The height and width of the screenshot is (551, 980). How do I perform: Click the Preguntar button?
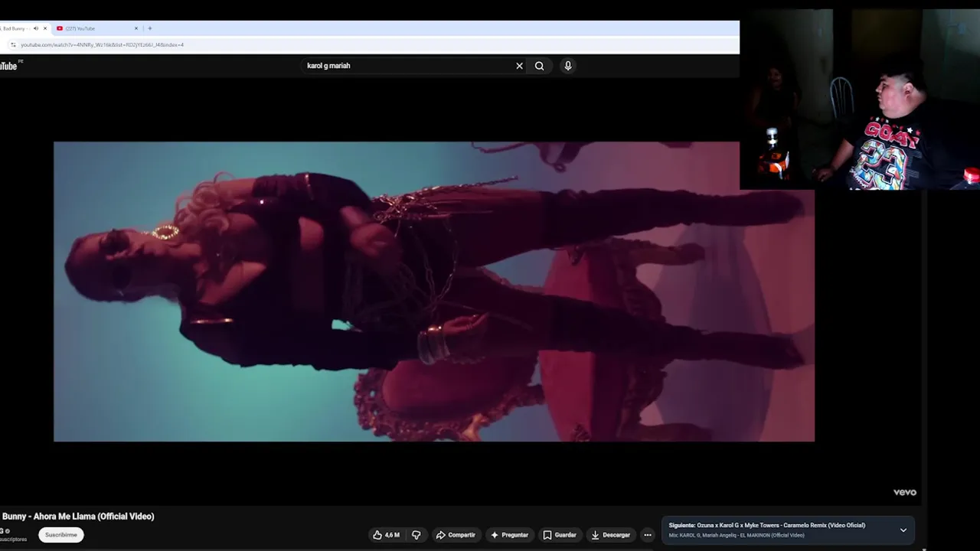510,535
